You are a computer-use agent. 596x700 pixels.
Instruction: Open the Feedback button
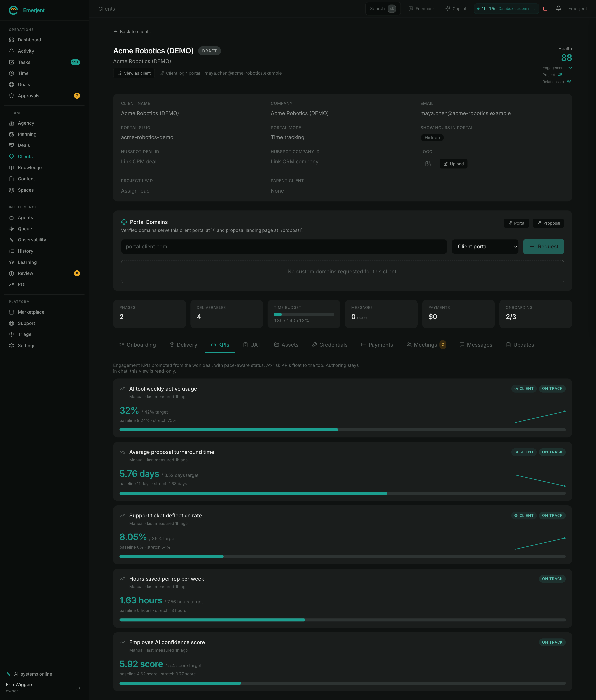[421, 9]
